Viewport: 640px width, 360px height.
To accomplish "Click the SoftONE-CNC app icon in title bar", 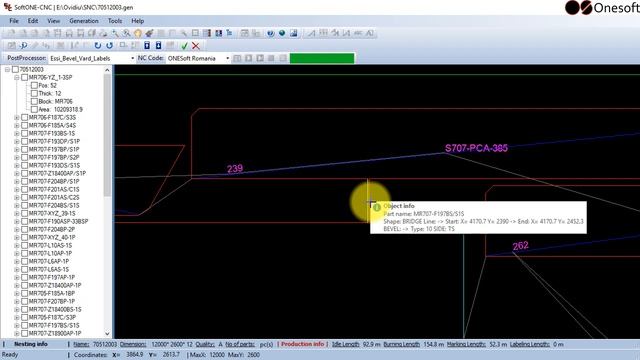I will point(7,7).
